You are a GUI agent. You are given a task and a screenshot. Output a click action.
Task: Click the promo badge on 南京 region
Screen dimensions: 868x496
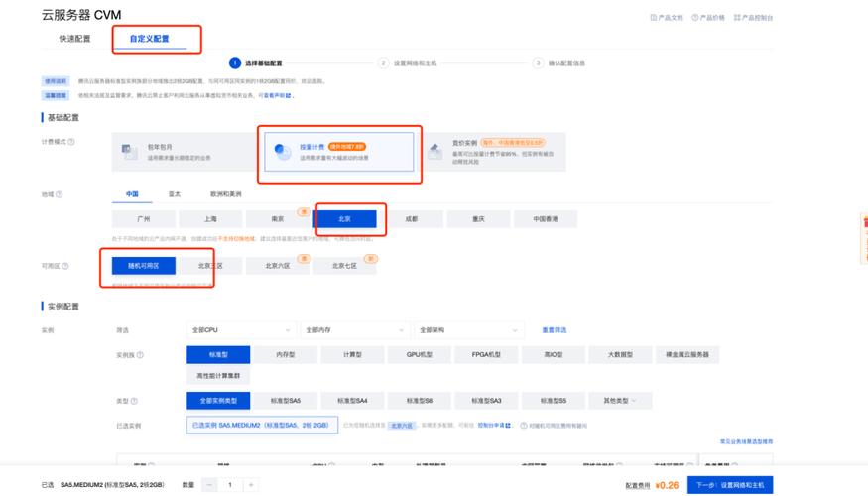304,212
